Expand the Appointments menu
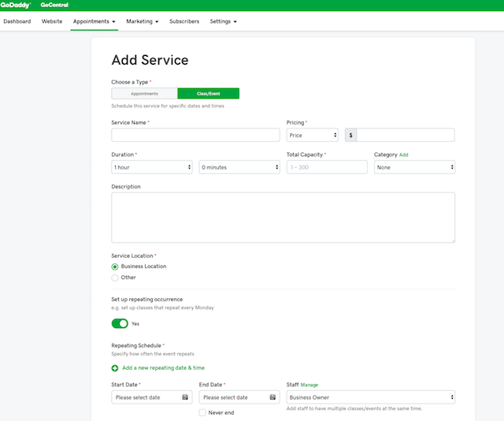Screen dimensions: 504x421 click(x=94, y=21)
